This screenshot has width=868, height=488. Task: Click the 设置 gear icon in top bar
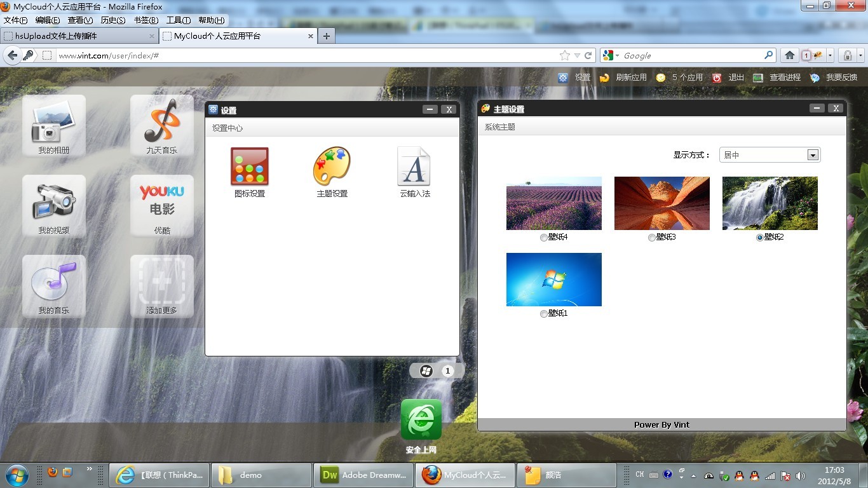tap(563, 78)
